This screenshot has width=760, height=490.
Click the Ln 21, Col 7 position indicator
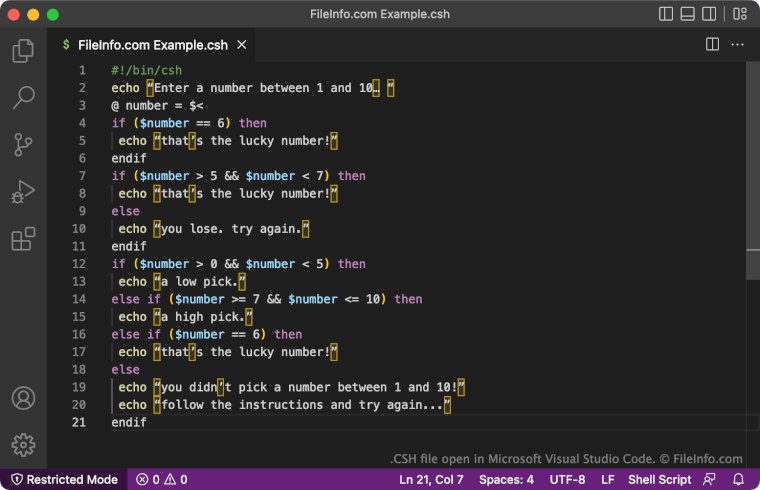pyautogui.click(x=432, y=479)
